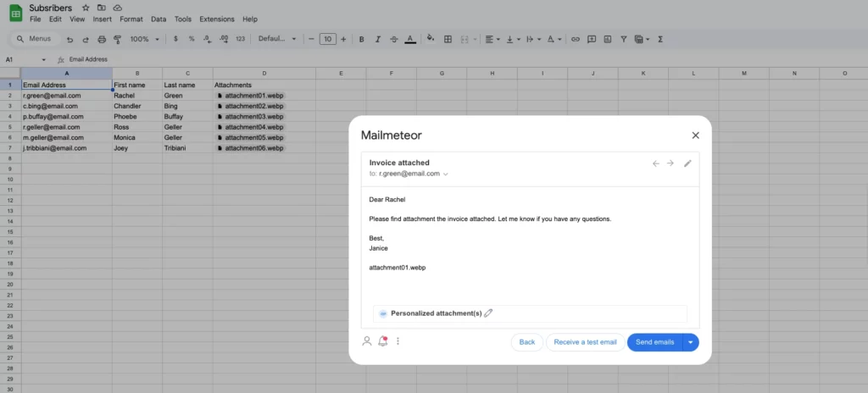The width and height of the screenshot is (868, 393).
Task: Open the Send emails dropdown arrow
Action: click(691, 342)
